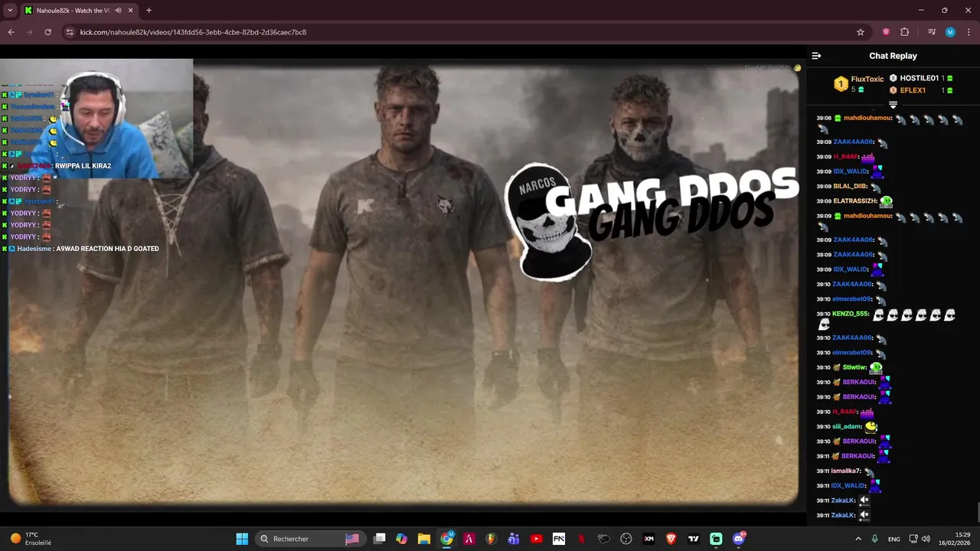This screenshot has width=980, height=551.
Task: Switch the ENG input language
Action: pyautogui.click(x=893, y=539)
